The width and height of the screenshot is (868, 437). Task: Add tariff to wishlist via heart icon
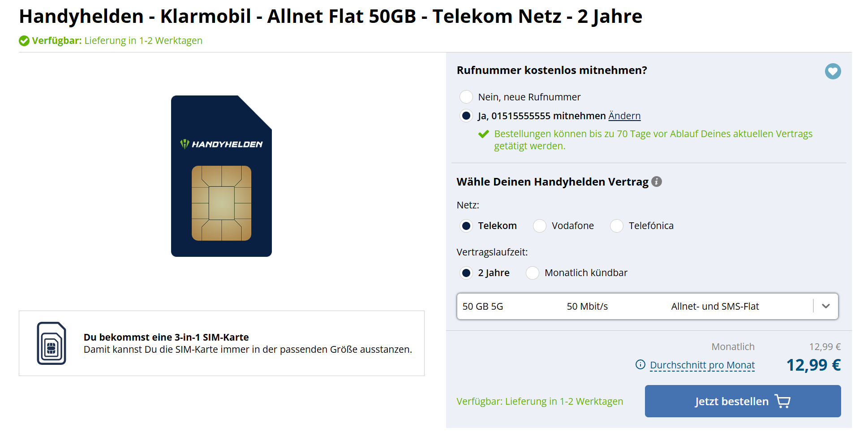pos(833,71)
